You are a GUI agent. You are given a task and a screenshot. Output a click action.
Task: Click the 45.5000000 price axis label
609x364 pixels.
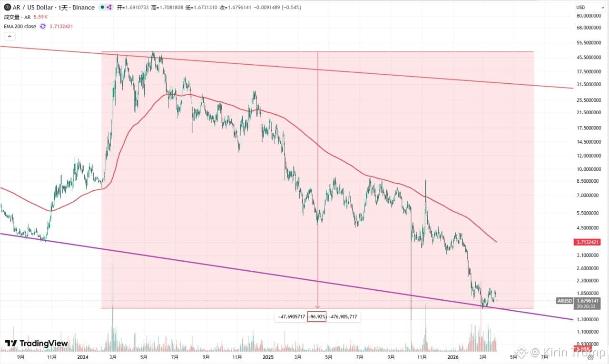click(589, 58)
